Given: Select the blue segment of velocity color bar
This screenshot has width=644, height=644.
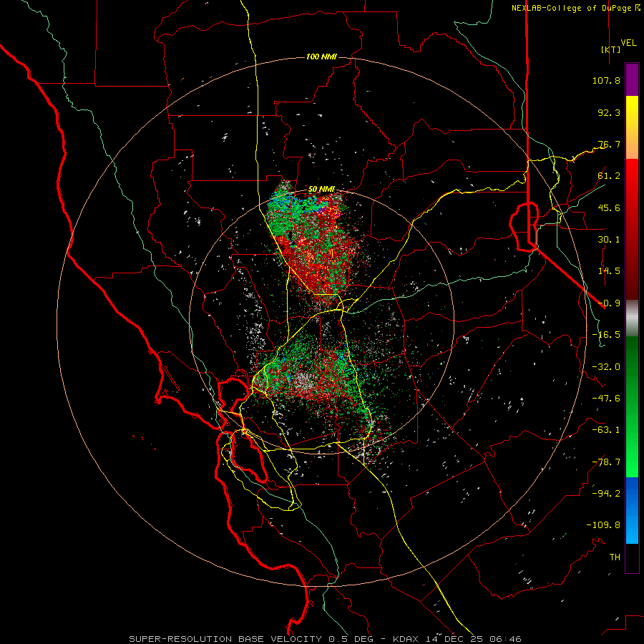Looking at the screenshot, I should [632, 510].
